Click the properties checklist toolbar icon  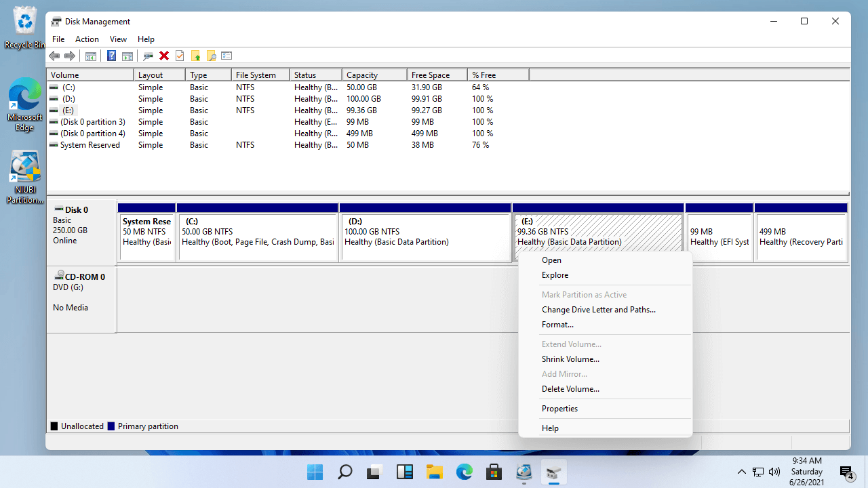[226, 56]
